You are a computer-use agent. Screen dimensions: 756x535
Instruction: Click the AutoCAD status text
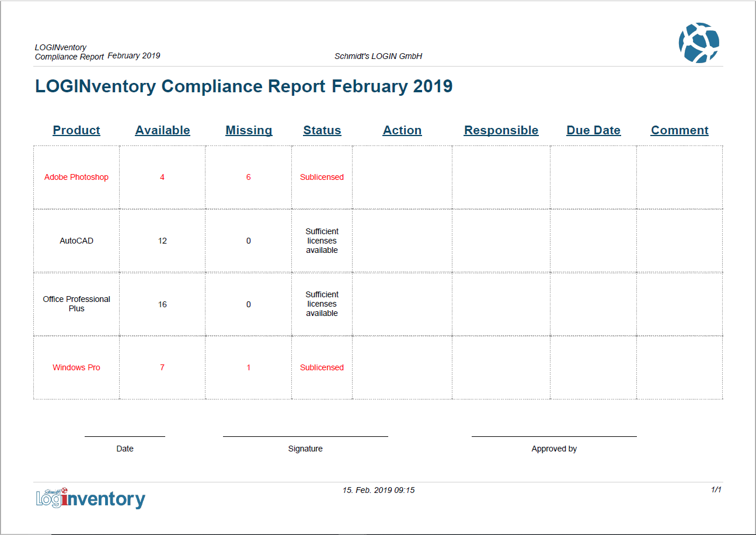(x=322, y=241)
